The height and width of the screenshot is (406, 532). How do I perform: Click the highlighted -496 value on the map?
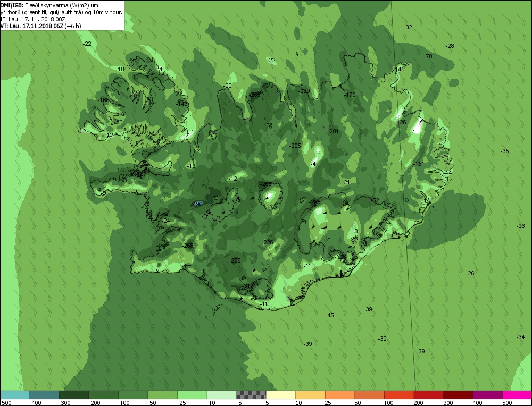coord(197,204)
